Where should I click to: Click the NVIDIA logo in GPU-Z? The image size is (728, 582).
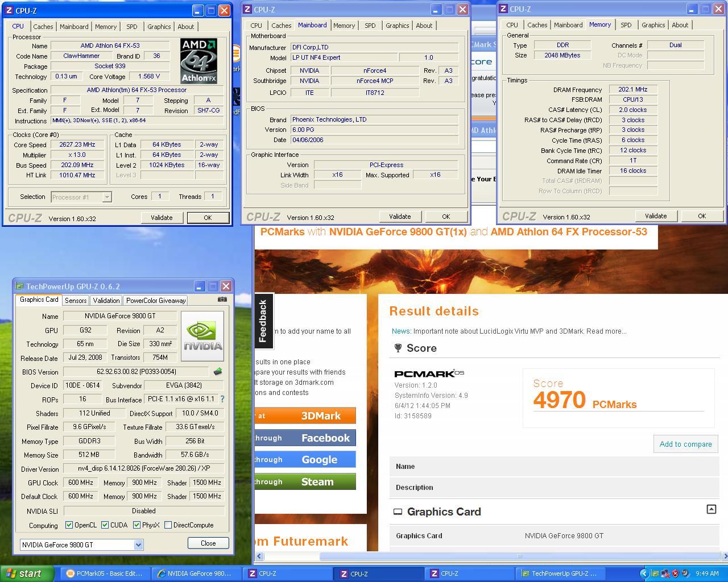[202, 336]
